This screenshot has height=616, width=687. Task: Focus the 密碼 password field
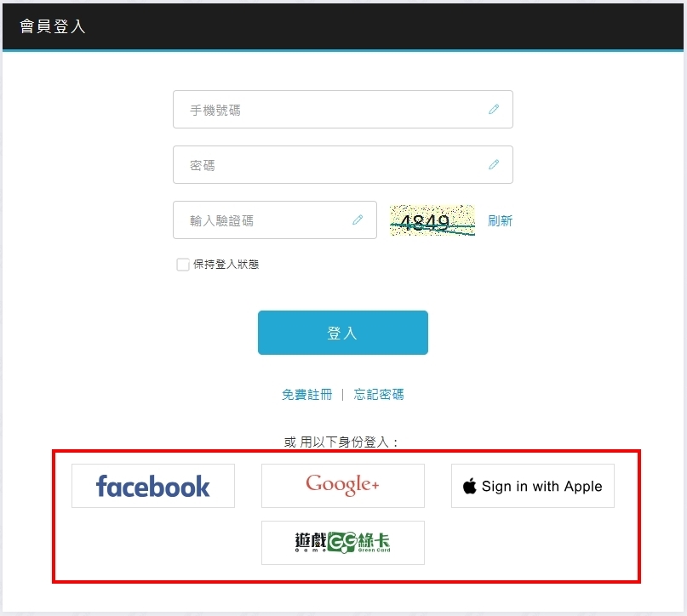coord(342,164)
